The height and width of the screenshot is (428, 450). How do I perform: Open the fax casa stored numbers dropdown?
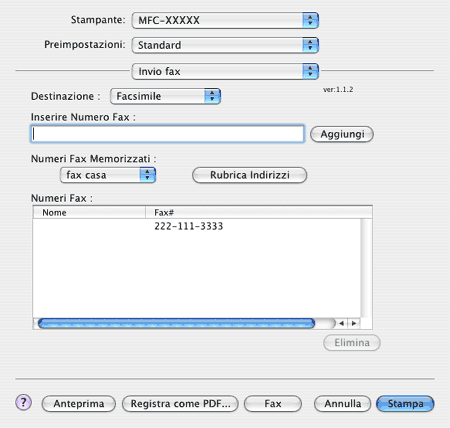tap(108, 175)
